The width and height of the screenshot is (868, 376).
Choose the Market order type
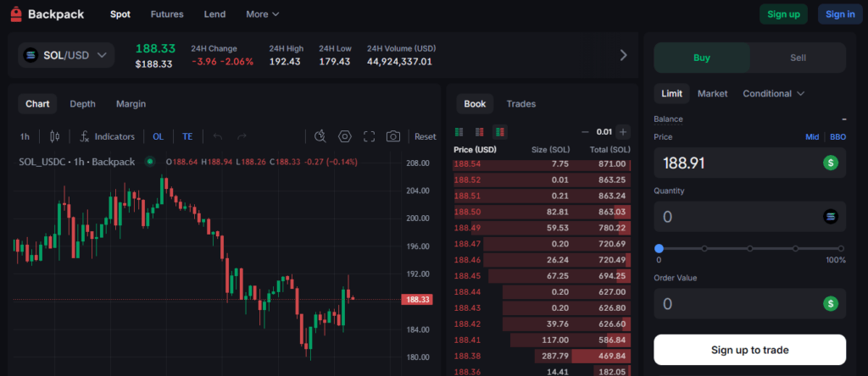[x=712, y=94]
